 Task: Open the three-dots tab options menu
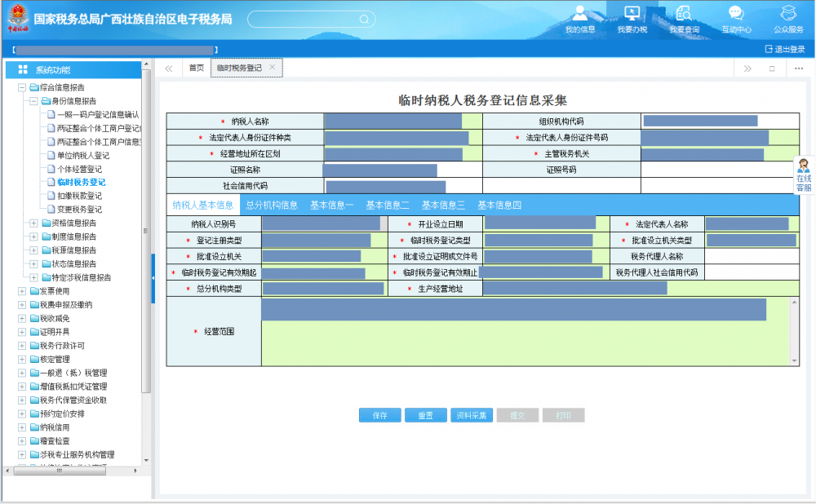[799, 69]
